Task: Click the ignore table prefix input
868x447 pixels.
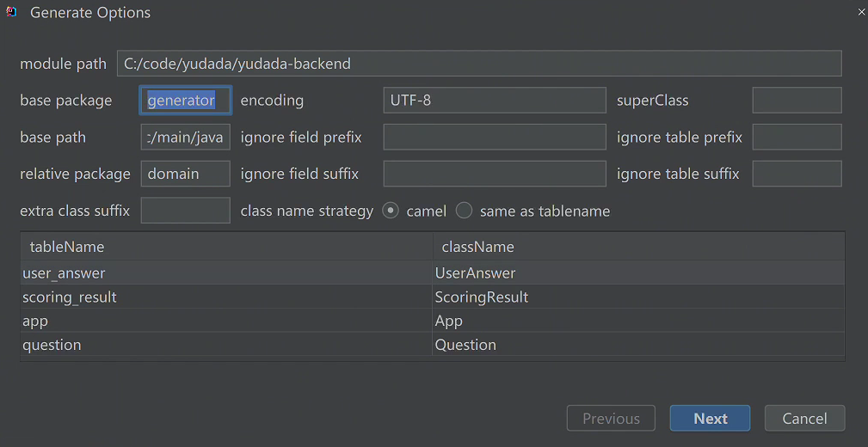Action: click(x=797, y=138)
